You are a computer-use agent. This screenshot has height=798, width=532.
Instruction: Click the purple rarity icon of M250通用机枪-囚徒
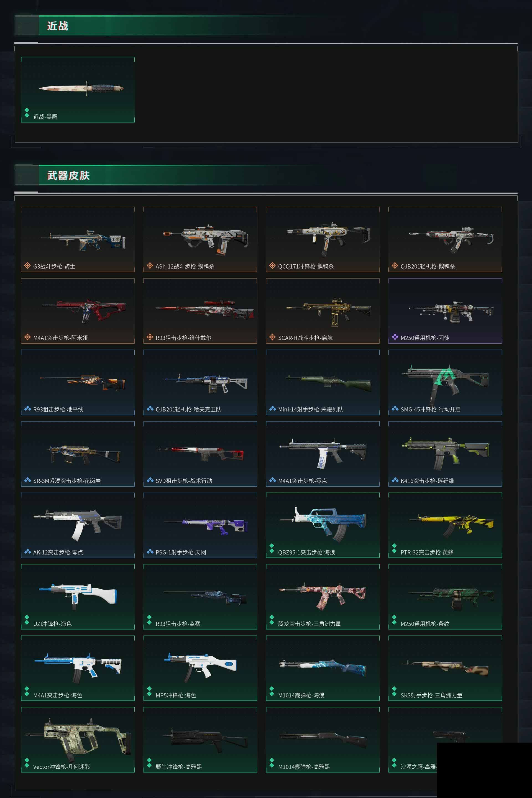(395, 337)
